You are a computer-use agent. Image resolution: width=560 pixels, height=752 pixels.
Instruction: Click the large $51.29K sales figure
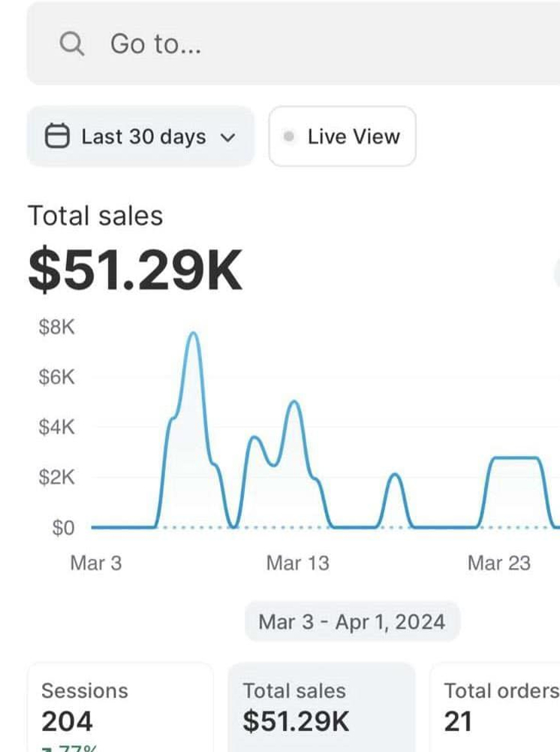[x=135, y=270]
